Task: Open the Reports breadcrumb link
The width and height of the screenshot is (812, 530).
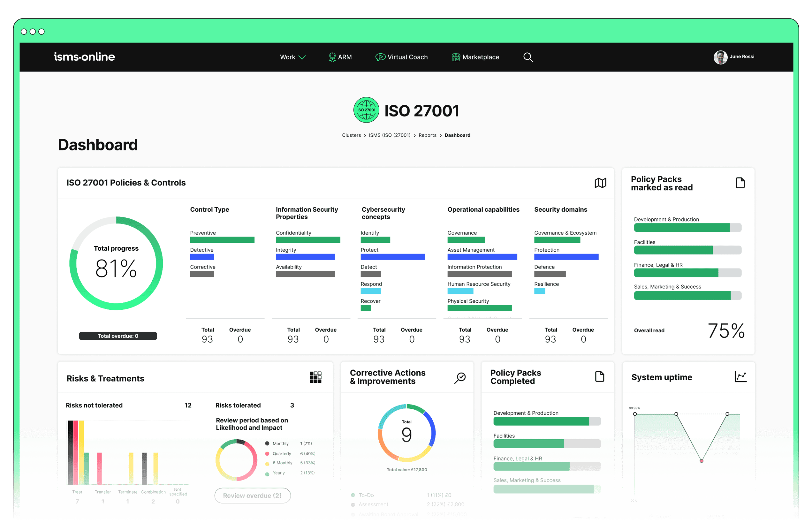Action: pos(428,135)
